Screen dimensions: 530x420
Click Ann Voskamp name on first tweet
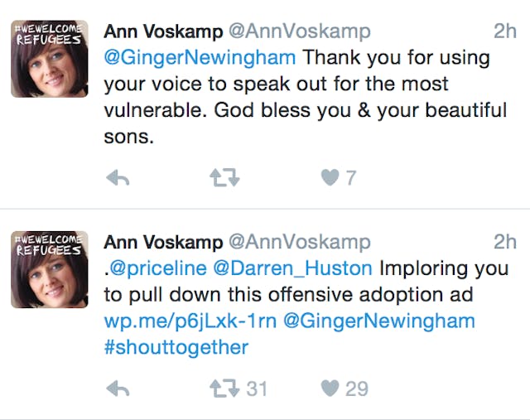(x=162, y=31)
